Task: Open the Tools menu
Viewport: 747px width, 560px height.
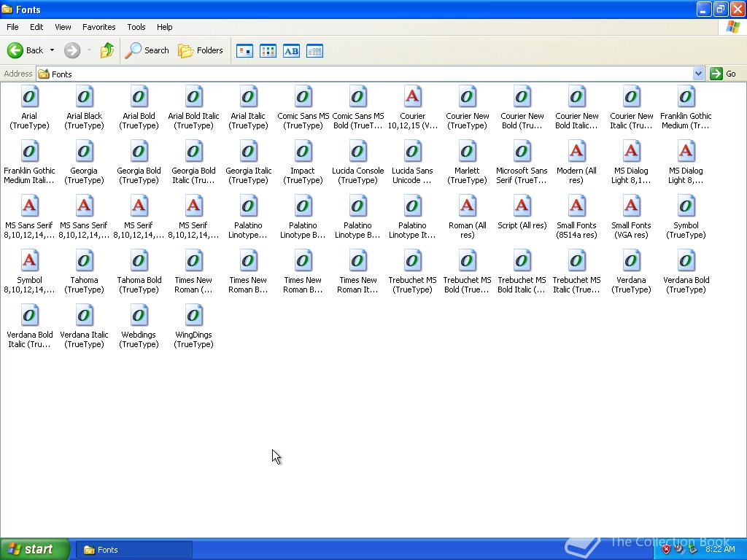Action: click(x=136, y=27)
